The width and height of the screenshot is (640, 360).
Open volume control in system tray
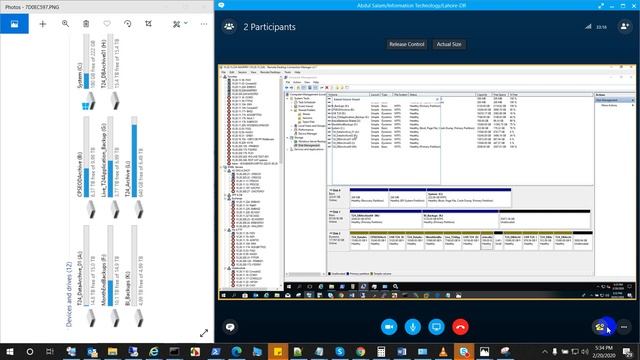click(x=584, y=351)
